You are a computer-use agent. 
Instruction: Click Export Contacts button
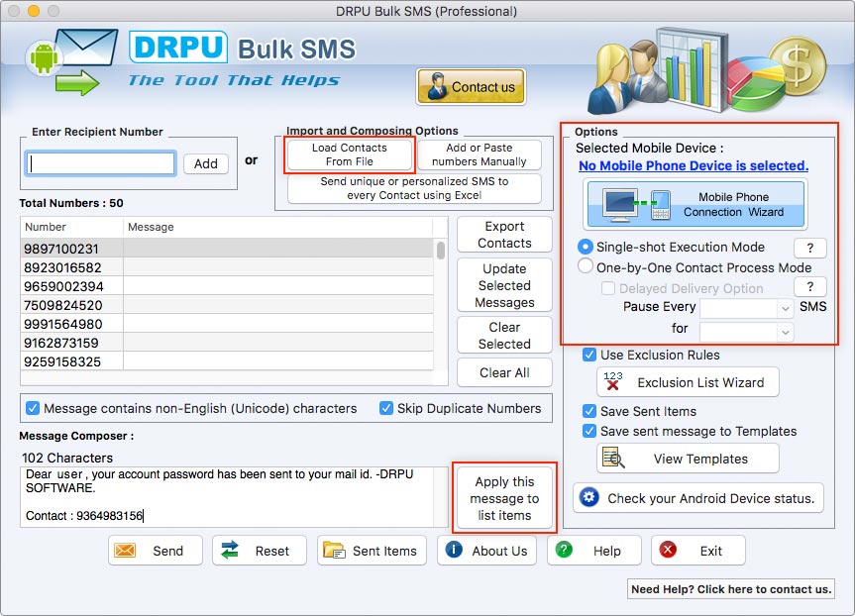tap(504, 235)
